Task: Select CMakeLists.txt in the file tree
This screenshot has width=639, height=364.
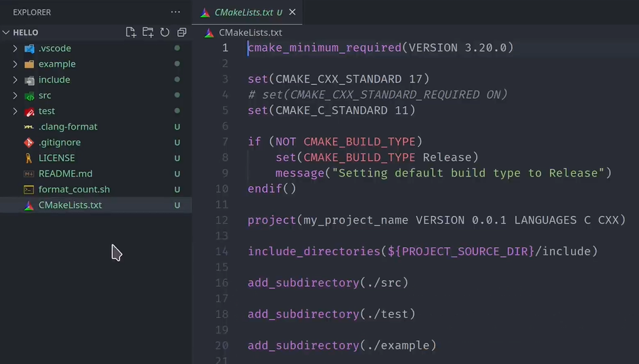Action: [x=70, y=205]
